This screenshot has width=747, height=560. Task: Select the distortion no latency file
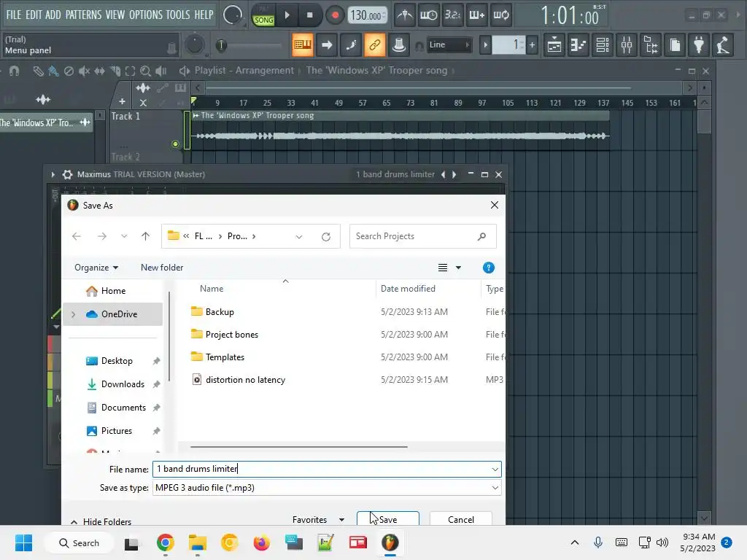245,380
